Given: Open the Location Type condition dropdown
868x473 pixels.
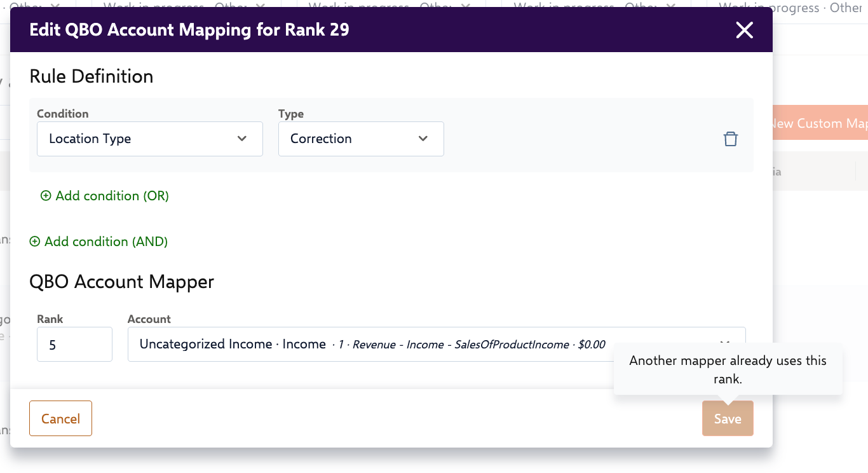Looking at the screenshot, I should click(149, 139).
